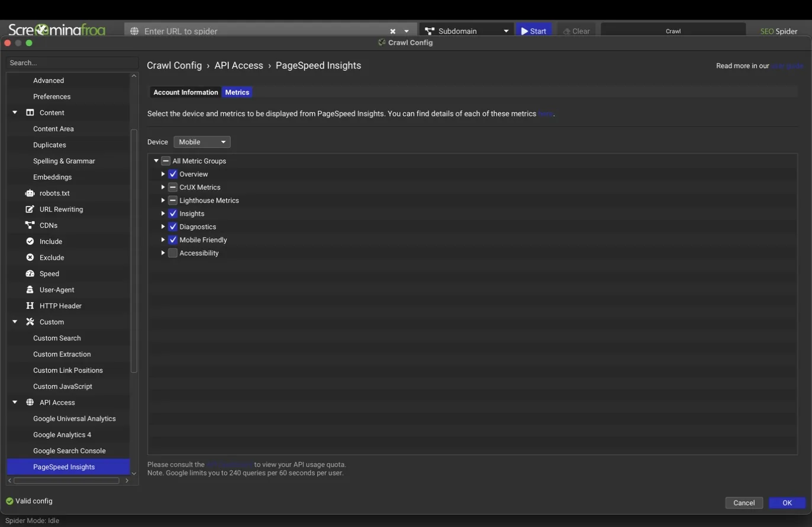812x527 pixels.
Task: Open the URL history dropdown arrow
Action: click(406, 31)
